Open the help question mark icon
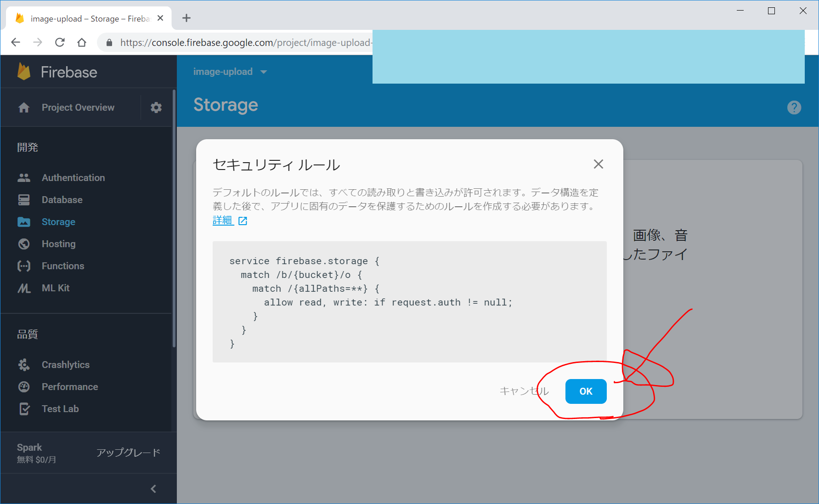819x504 pixels. click(x=794, y=108)
